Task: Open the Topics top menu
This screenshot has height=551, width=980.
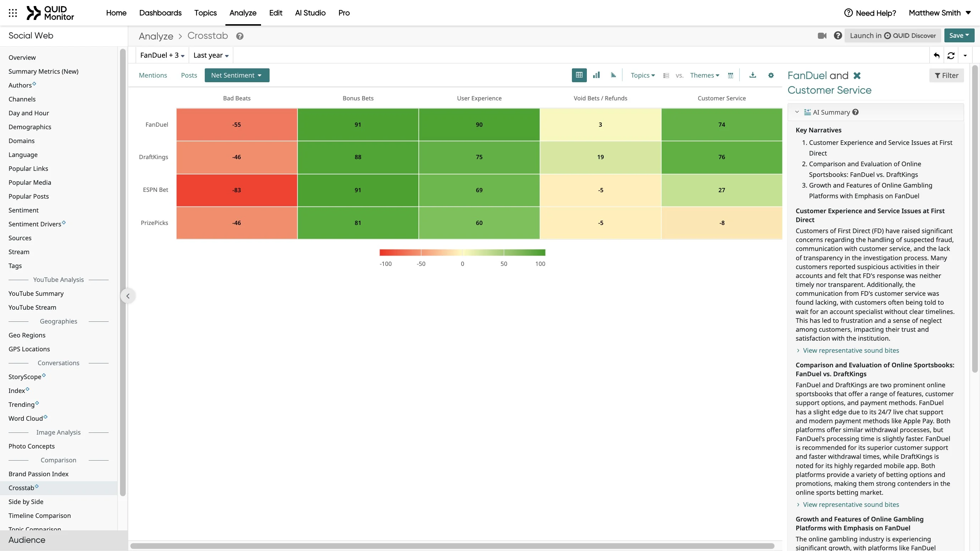Action: (x=205, y=13)
